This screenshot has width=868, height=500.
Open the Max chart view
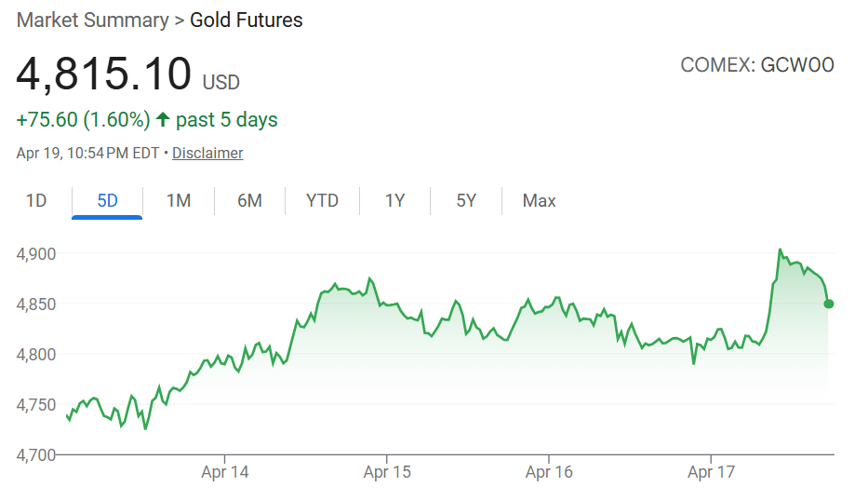540,201
